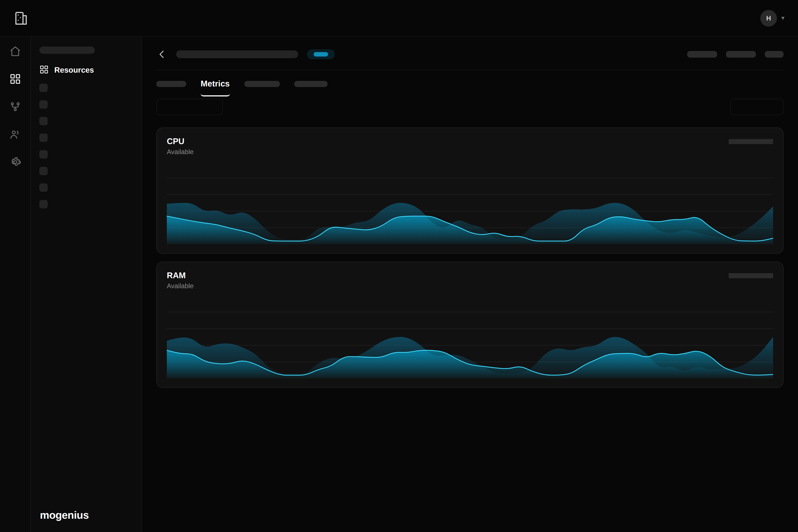798x532 pixels.
Task: Expand the account dropdown arrow
Action: point(783,18)
